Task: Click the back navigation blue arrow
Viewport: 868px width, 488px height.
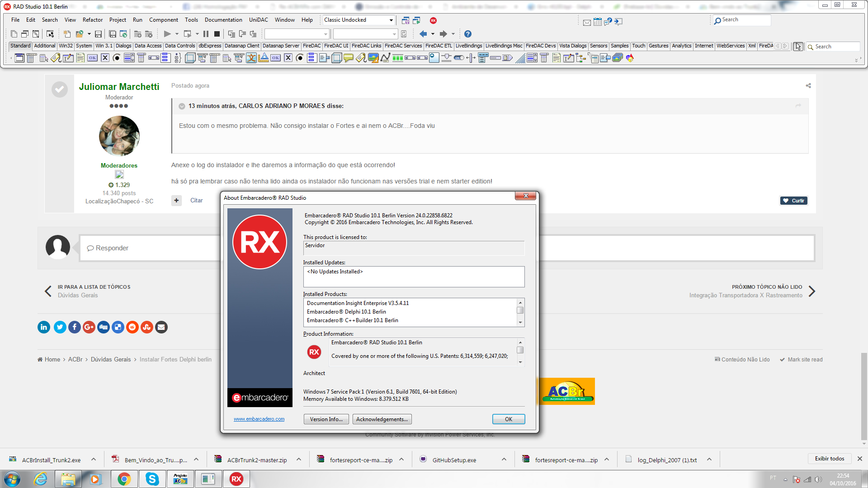Action: pyautogui.click(x=423, y=34)
